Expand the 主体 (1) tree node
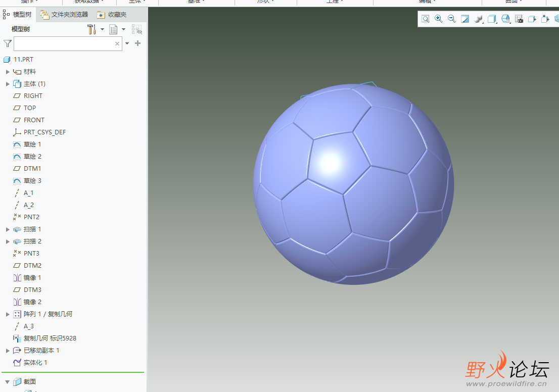 8,84
